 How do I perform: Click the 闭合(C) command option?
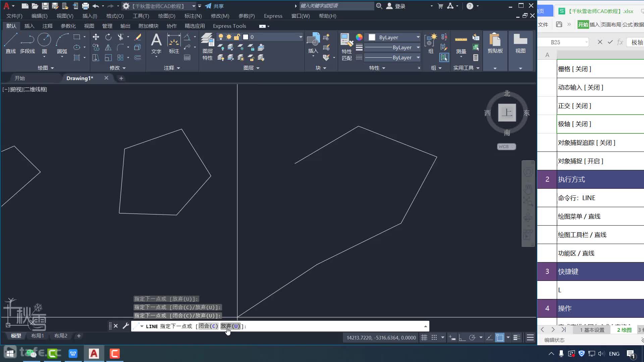coord(208,326)
